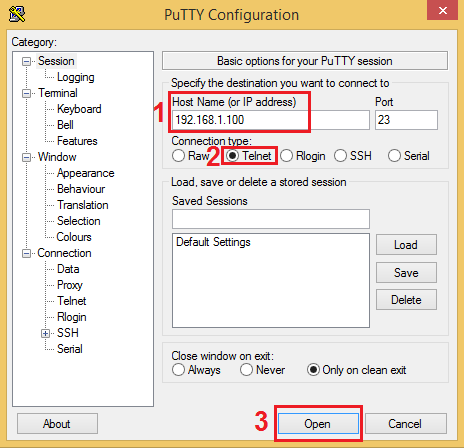The image size is (464, 448).
Task: Click the Load button
Action: pyautogui.click(x=406, y=245)
